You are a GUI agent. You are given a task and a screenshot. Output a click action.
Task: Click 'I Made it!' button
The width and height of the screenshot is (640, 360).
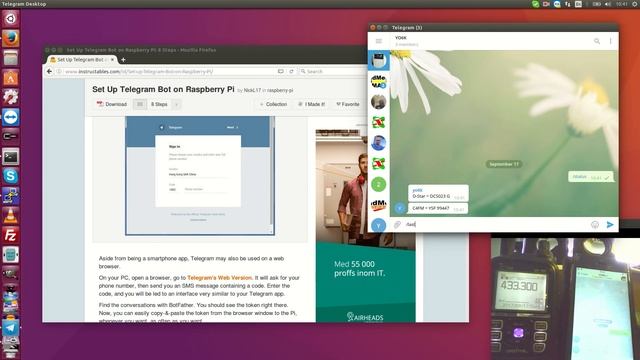(x=312, y=104)
